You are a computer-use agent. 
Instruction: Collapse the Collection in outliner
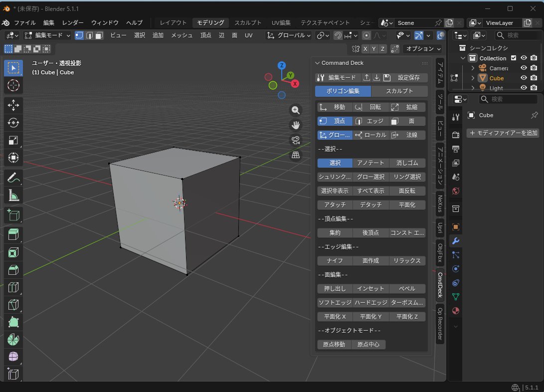click(x=463, y=58)
